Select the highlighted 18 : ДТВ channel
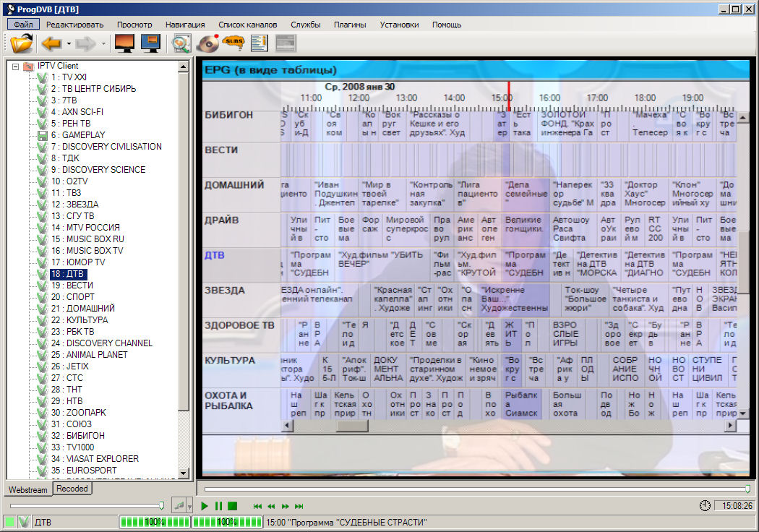This screenshot has width=759, height=532. pos(67,274)
